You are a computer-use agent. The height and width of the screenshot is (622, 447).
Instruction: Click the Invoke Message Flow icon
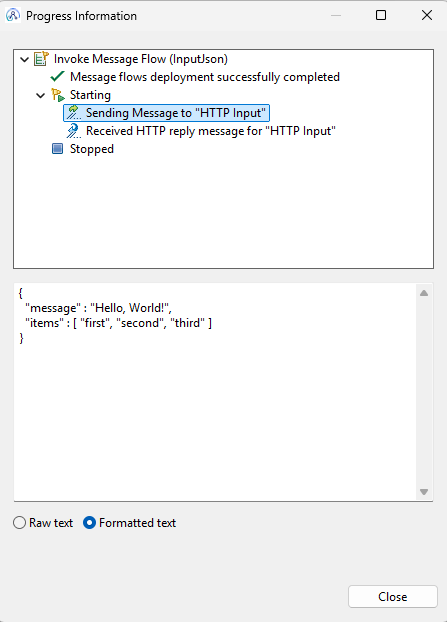pos(41,59)
